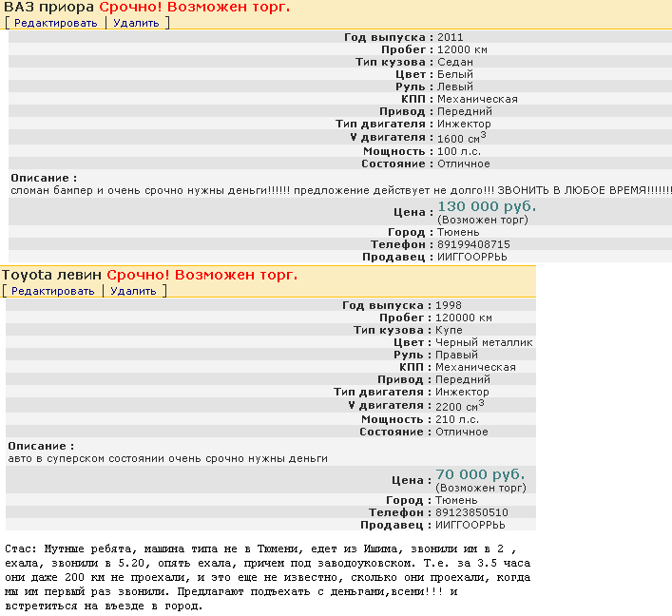Click Редактировать link under ВАЗ приора listing
672x616 pixels.
coord(56,23)
